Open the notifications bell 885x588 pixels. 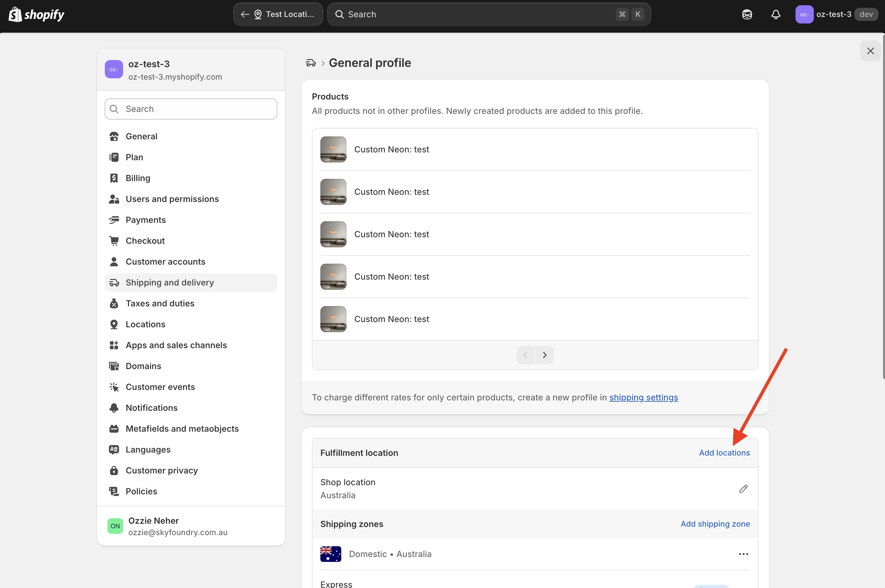[775, 14]
